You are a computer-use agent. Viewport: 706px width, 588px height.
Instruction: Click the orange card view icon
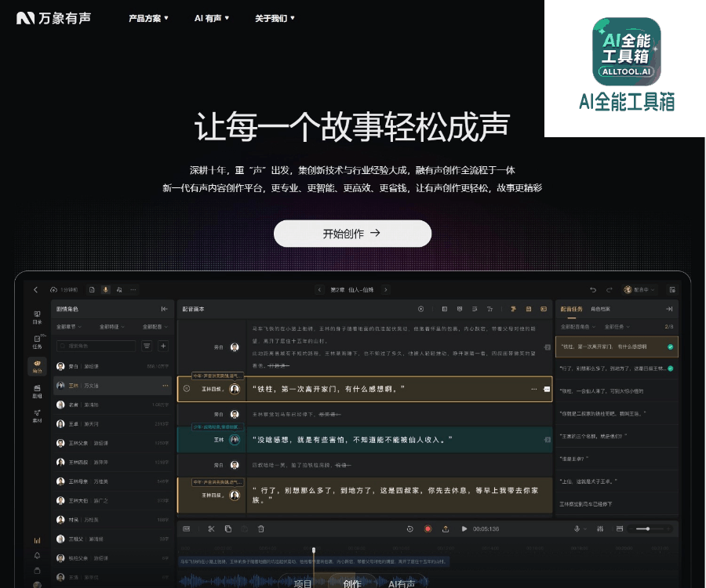coord(544,309)
